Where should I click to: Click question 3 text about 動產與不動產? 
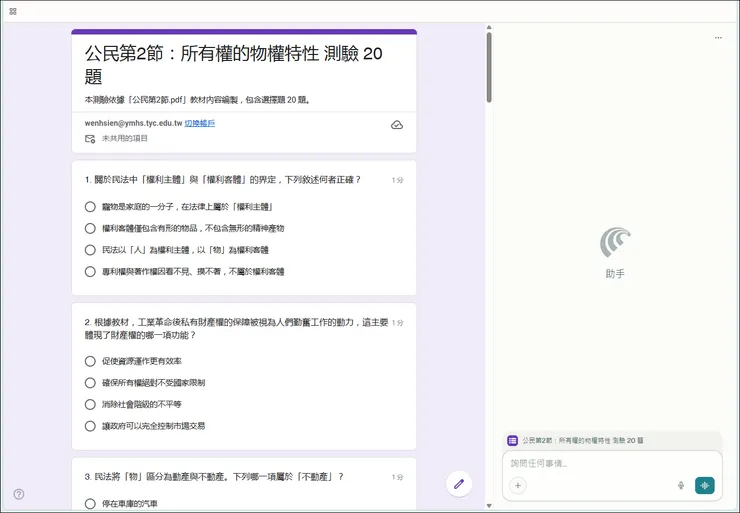coord(214,477)
